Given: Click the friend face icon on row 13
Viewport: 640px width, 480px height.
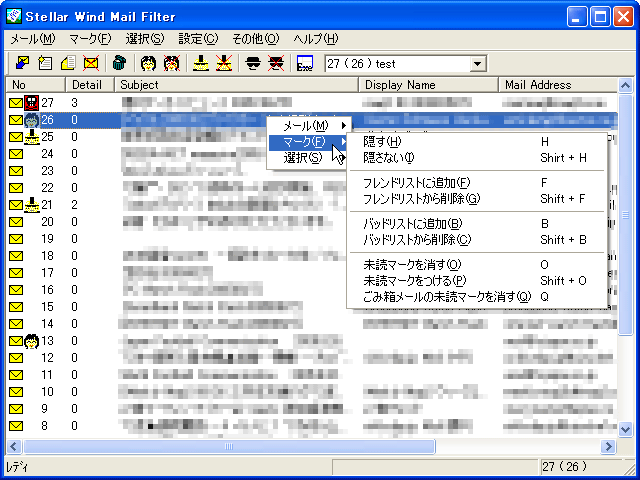Looking at the screenshot, I should pyautogui.click(x=31, y=341).
